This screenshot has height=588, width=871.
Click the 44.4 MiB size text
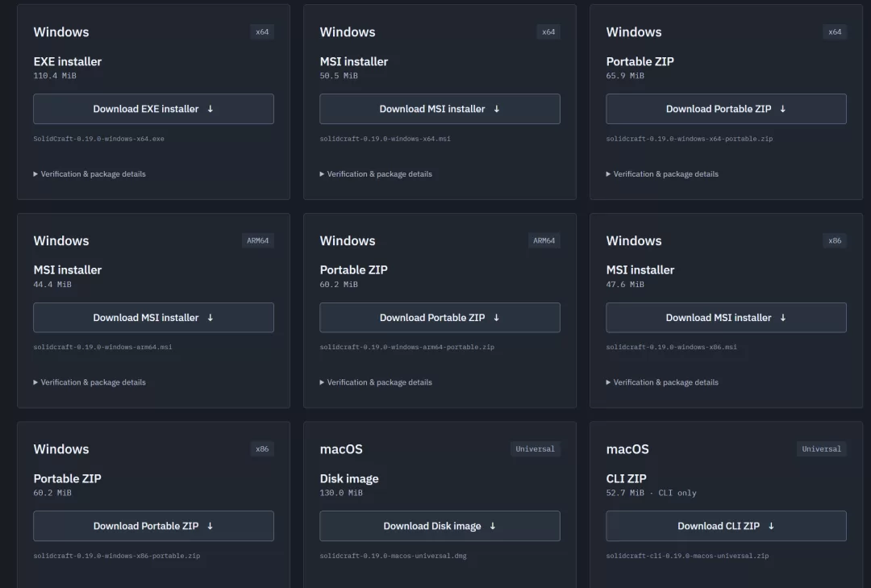[52, 285]
